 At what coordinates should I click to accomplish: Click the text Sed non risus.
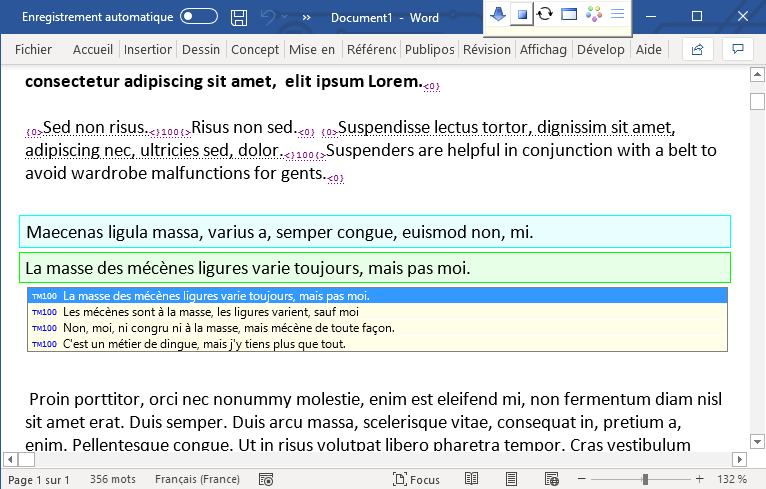point(95,127)
